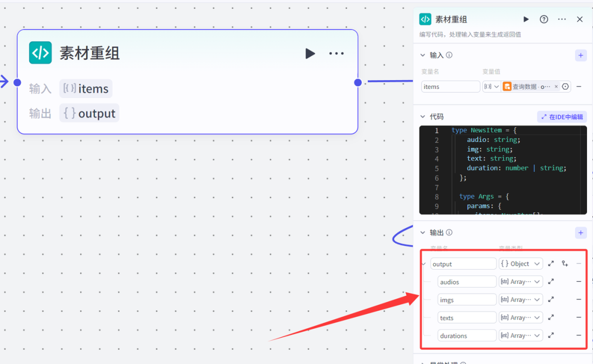This screenshot has height=364, width=593.
Task: Edit the texts field name
Action: (467, 317)
